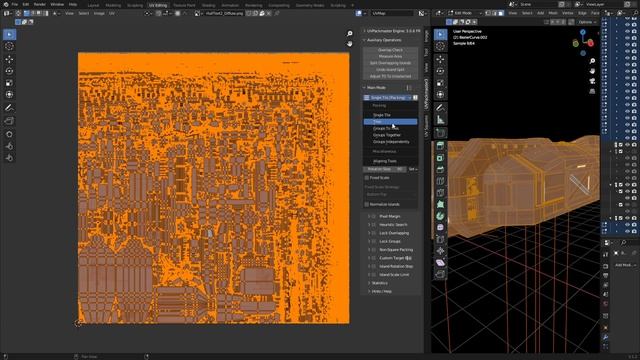Enable the Normalize Islands checkbox

(367, 204)
